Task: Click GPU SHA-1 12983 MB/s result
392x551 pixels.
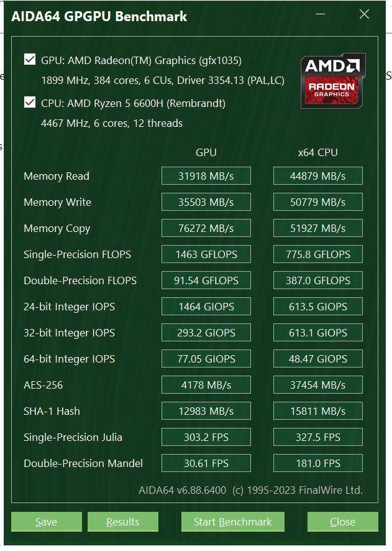Action: coord(206,411)
